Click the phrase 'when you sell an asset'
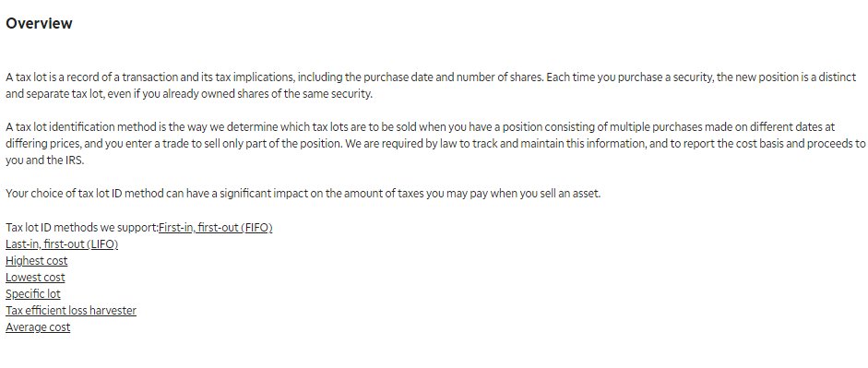The height and width of the screenshot is (368, 868). pos(546,195)
